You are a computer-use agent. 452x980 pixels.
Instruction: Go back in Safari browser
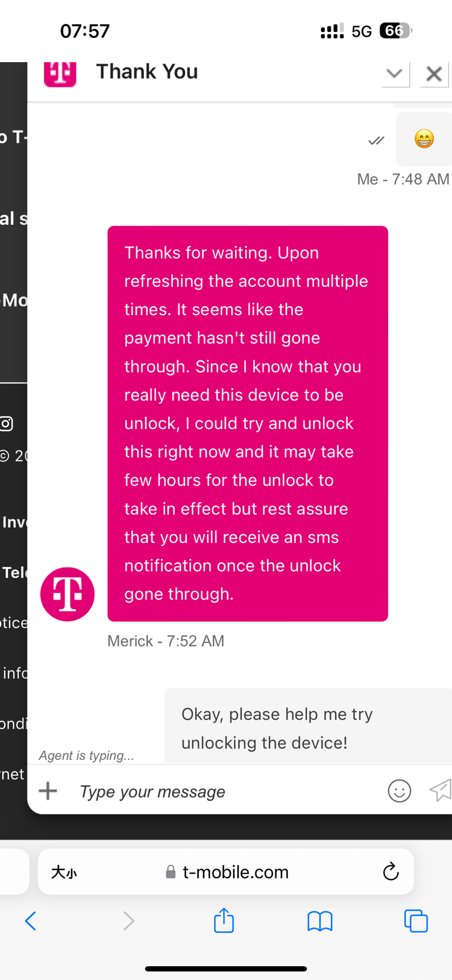(x=31, y=921)
